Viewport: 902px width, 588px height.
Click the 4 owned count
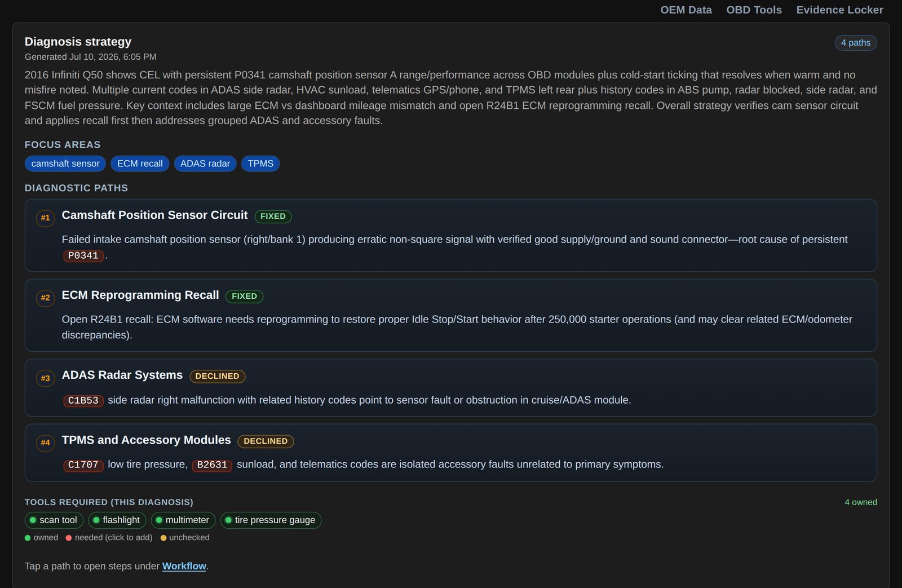pyautogui.click(x=860, y=502)
